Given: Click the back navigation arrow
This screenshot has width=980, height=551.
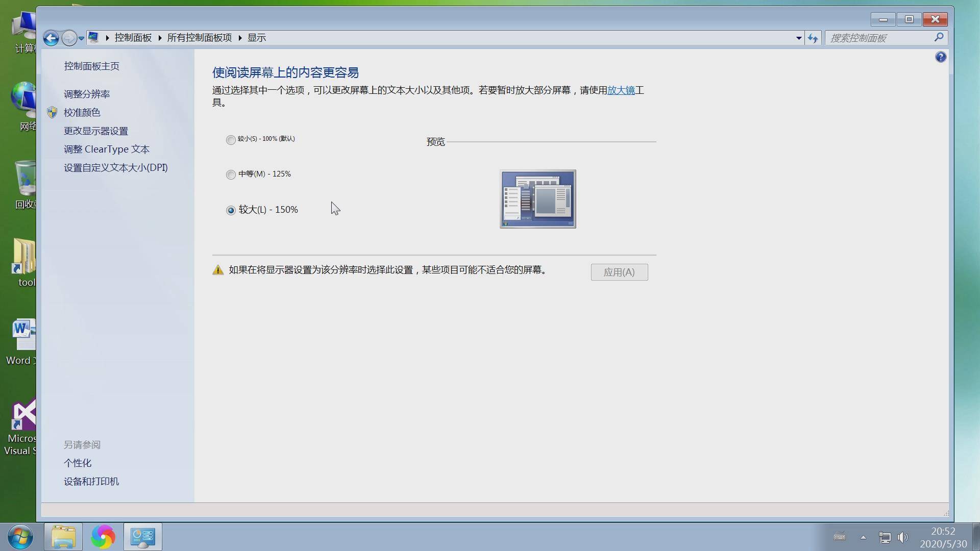Looking at the screenshot, I should coord(51,38).
